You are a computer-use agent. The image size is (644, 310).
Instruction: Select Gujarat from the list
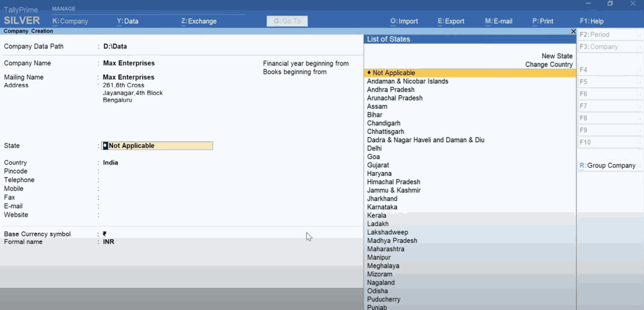pyautogui.click(x=378, y=165)
